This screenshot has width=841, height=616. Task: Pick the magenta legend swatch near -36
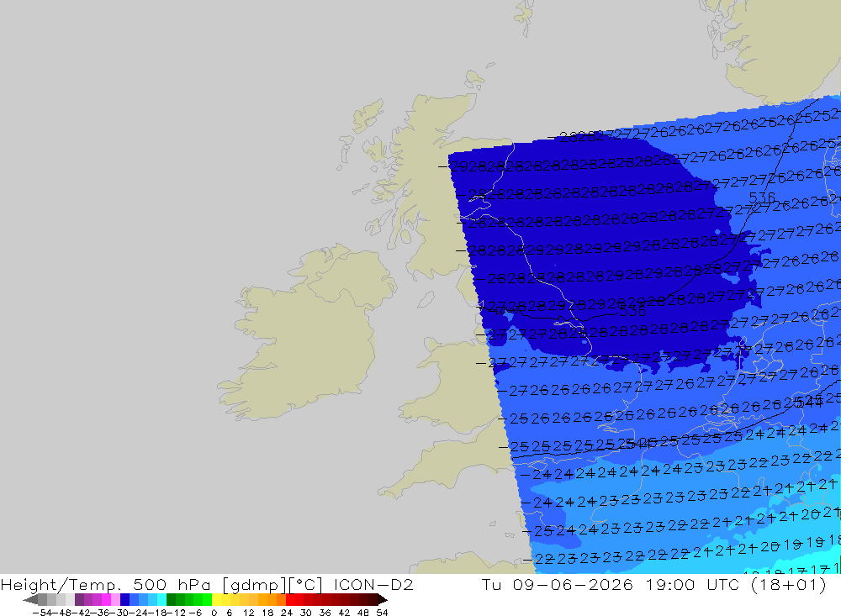point(106,600)
